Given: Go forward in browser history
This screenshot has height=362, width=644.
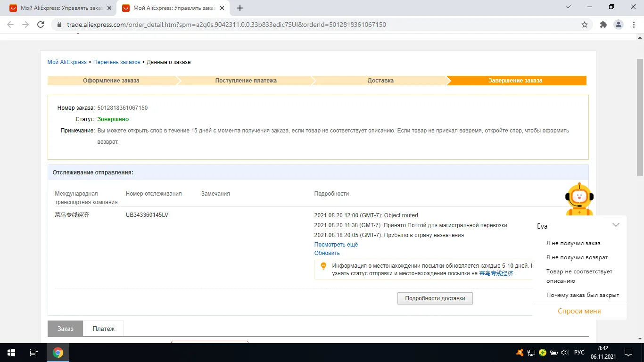Looking at the screenshot, I should (25, 25).
